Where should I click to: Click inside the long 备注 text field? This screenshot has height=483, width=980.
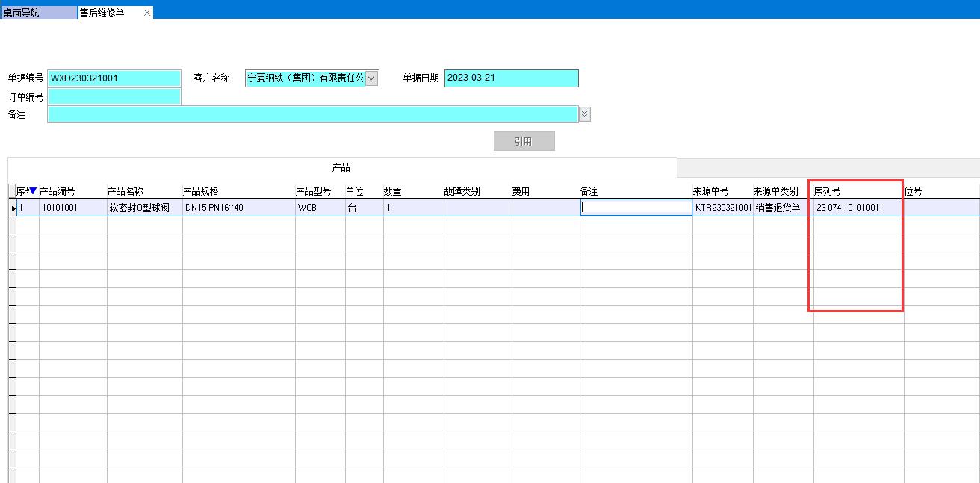click(x=312, y=114)
